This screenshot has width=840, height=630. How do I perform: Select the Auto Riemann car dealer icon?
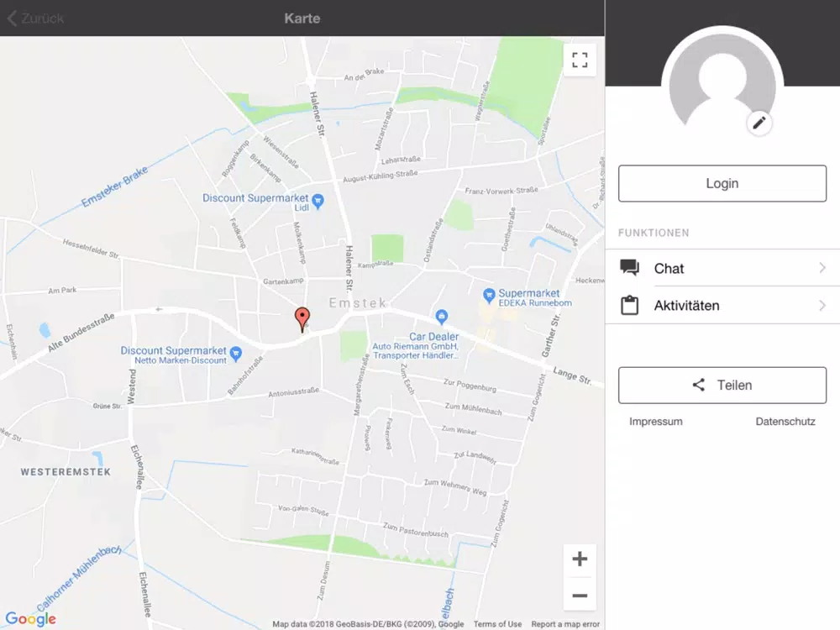[x=441, y=317]
